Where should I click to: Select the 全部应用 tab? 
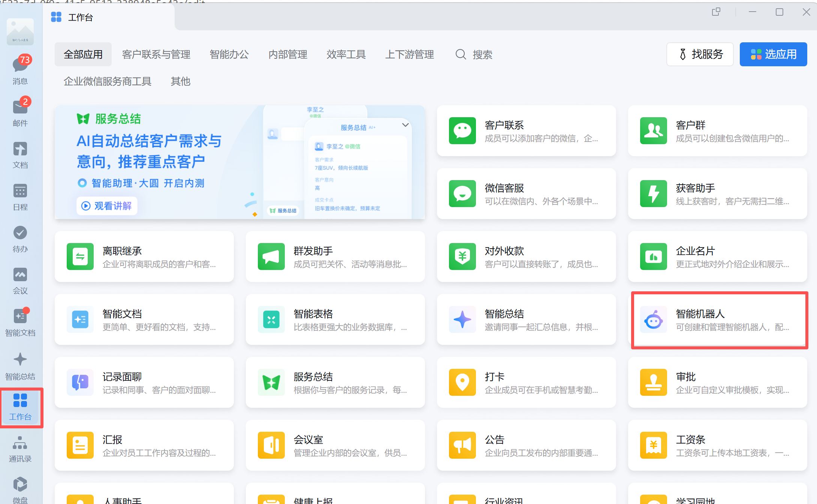click(83, 54)
